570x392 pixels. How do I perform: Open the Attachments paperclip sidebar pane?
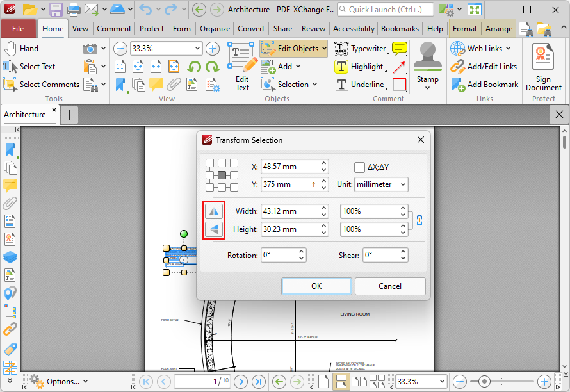[10, 204]
